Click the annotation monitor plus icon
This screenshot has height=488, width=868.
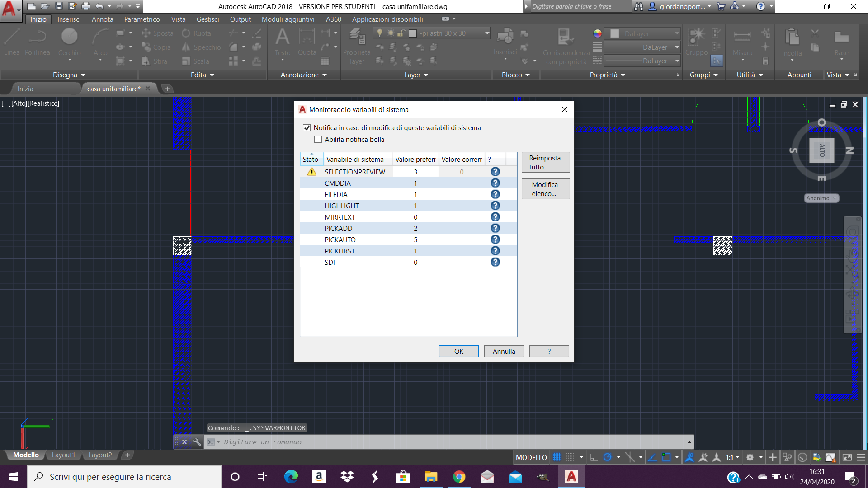[773, 457]
